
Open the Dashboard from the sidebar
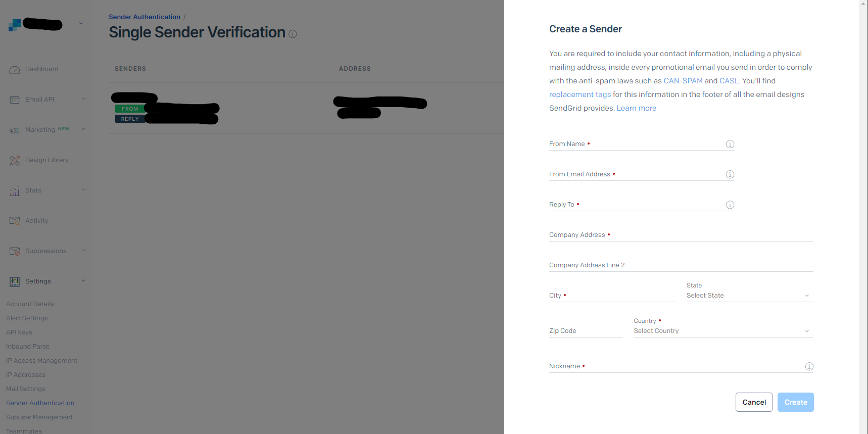15,69
